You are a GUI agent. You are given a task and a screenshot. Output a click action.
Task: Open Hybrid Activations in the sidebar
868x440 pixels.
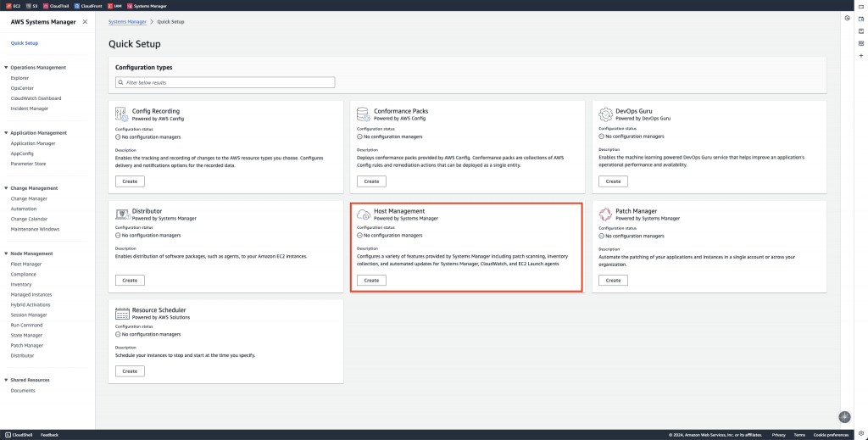31,305
